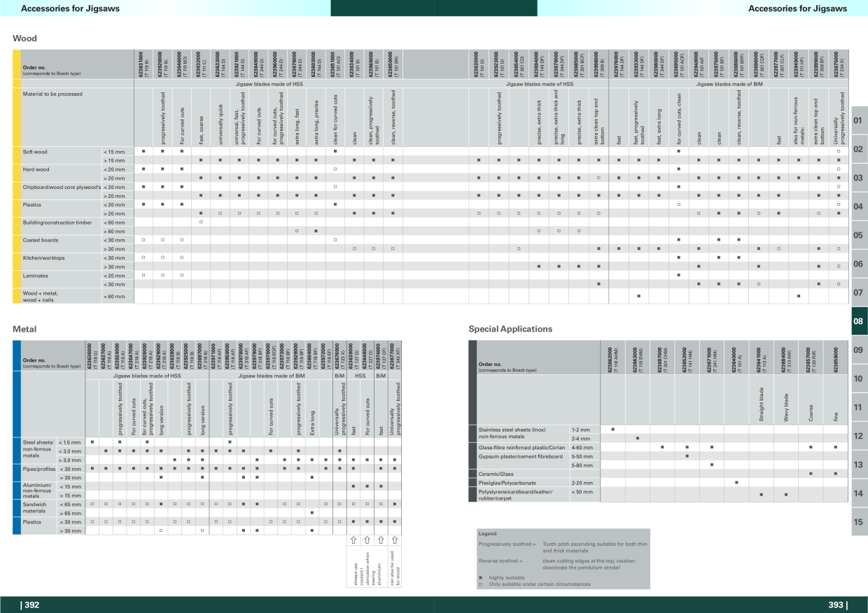Go to section tab 05
Image resolution: width=868 pixels, height=613 pixels.
(859, 235)
